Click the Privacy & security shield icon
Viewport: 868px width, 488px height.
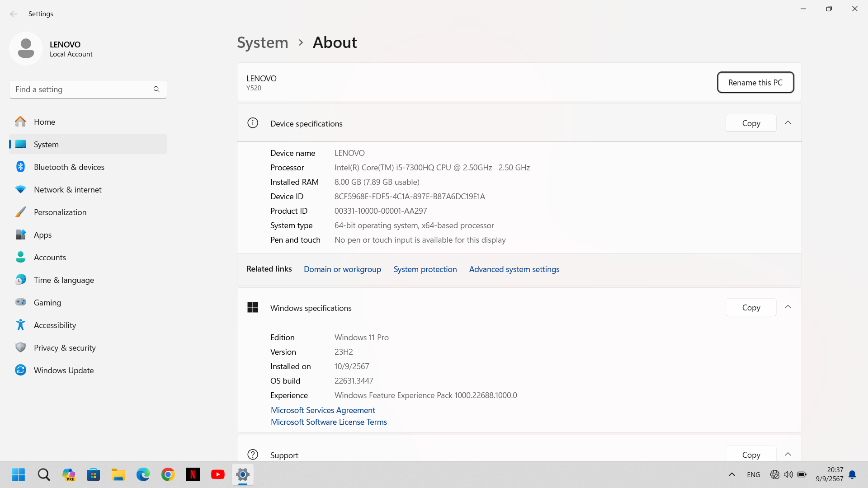point(20,347)
